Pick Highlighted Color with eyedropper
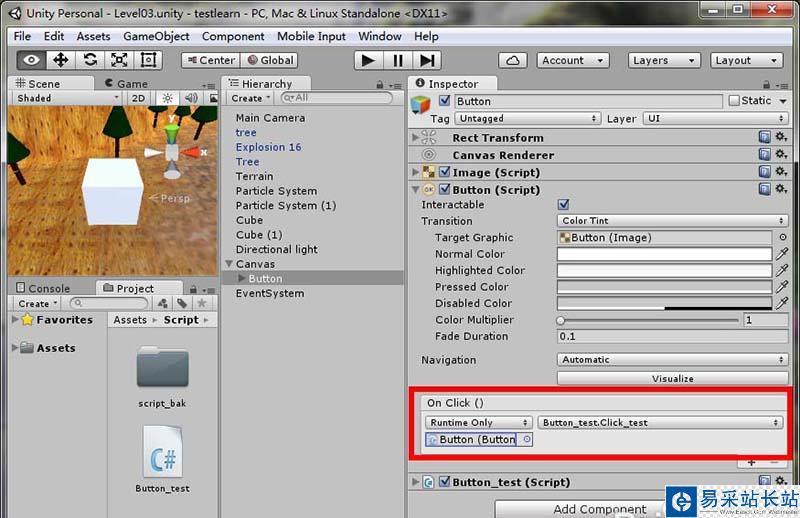The height and width of the screenshot is (518, 800). 782,270
